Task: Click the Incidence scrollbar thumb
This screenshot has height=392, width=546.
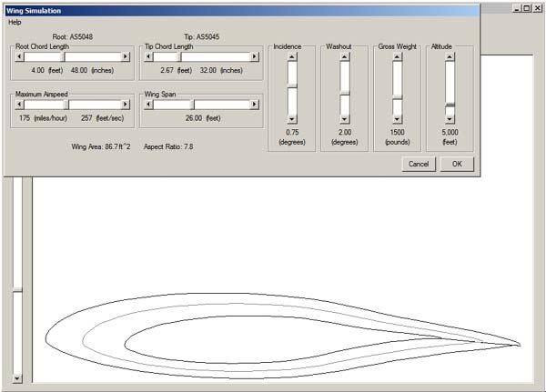Action: [292, 86]
